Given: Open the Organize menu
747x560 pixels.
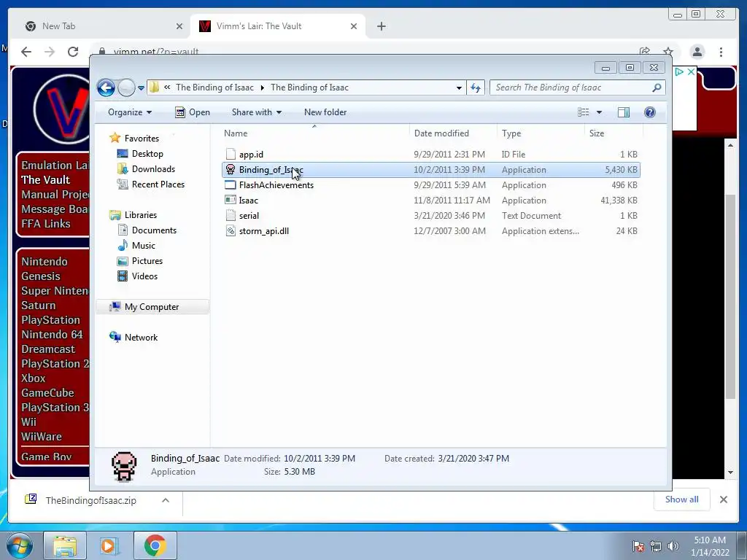Looking at the screenshot, I should pos(130,112).
